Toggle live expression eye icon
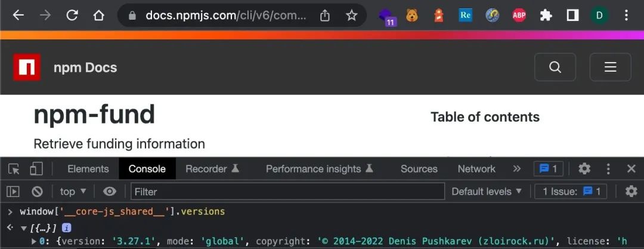 pos(109,192)
